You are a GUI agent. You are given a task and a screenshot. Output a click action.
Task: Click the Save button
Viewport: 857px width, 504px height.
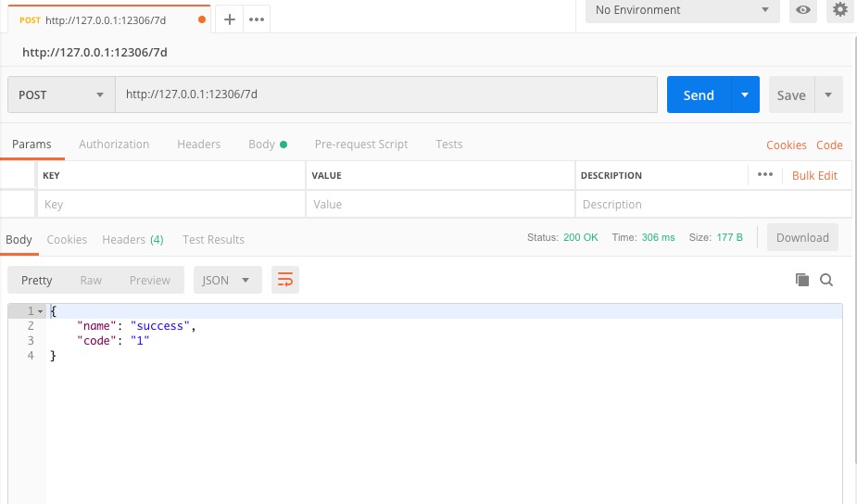(x=791, y=94)
